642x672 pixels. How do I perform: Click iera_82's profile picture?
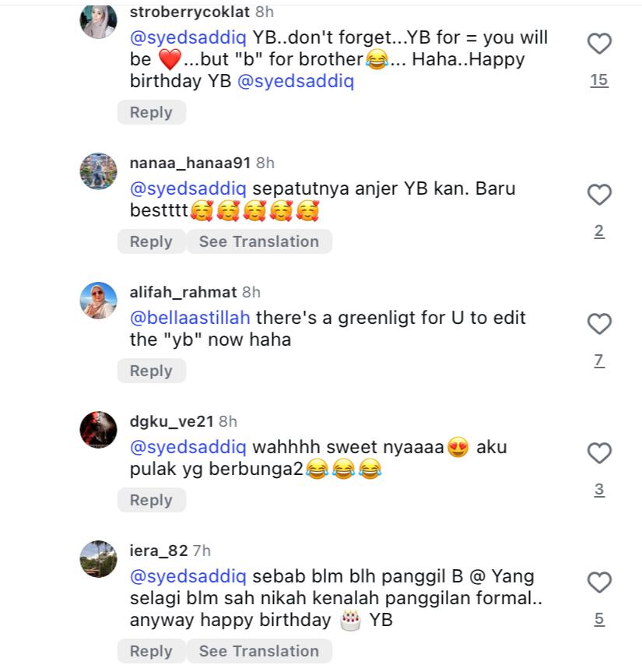click(99, 559)
